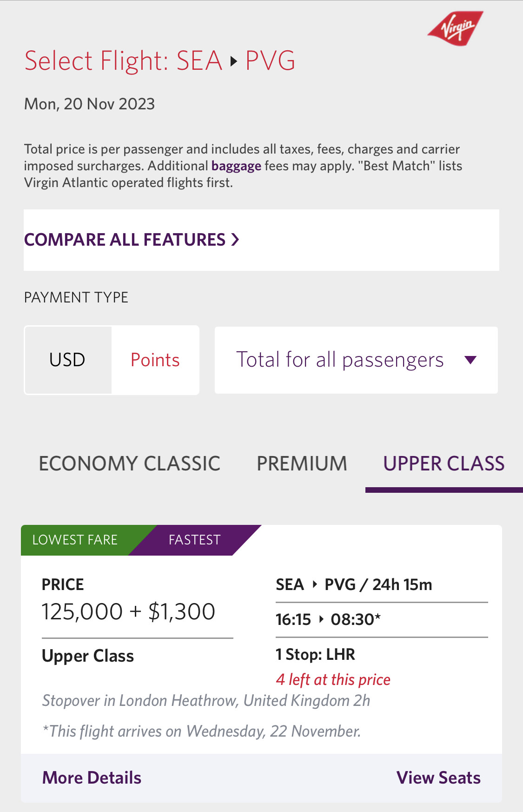Screen dimensions: 523x812
Task: Click the Fastest purple badge
Action: [195, 540]
